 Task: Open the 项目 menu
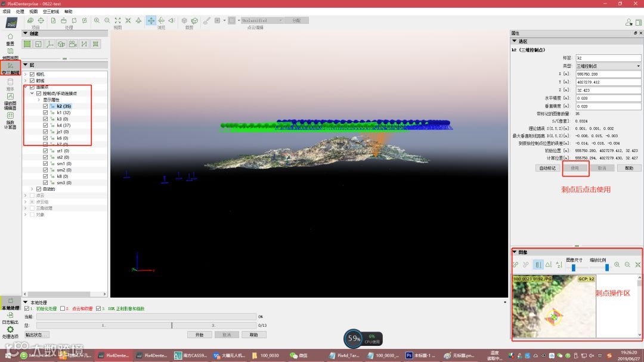[x=7, y=11]
